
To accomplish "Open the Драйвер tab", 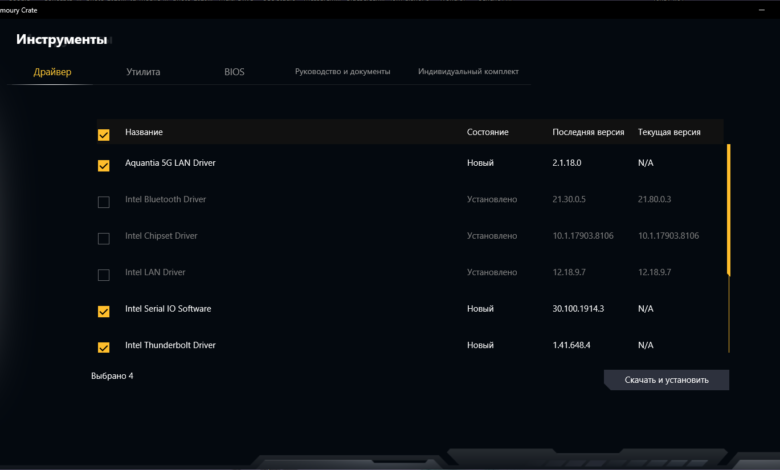I will (x=52, y=72).
